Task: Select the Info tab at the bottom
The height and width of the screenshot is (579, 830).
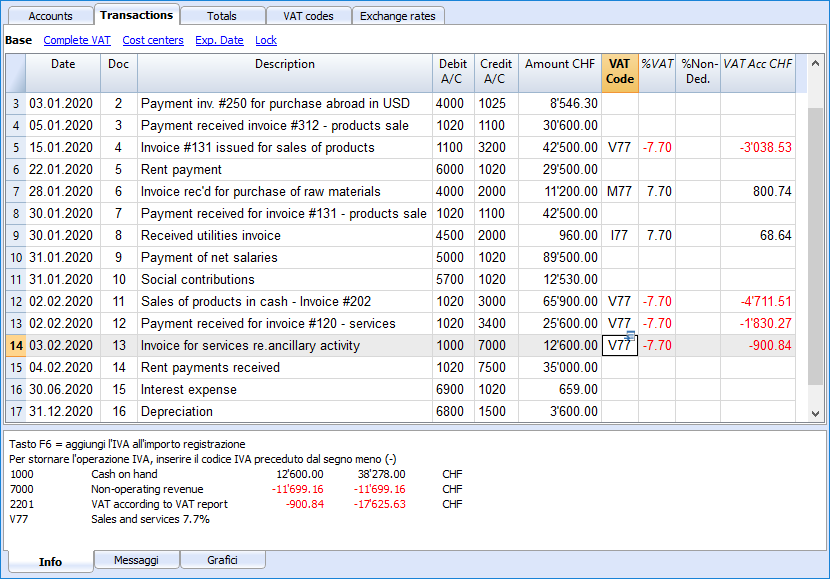Action: (49, 562)
